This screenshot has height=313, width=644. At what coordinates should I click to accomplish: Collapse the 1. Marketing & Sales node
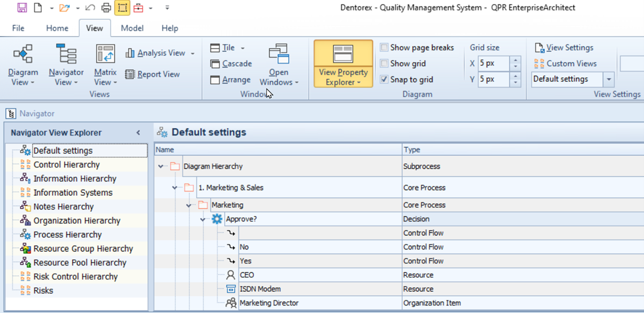point(175,188)
